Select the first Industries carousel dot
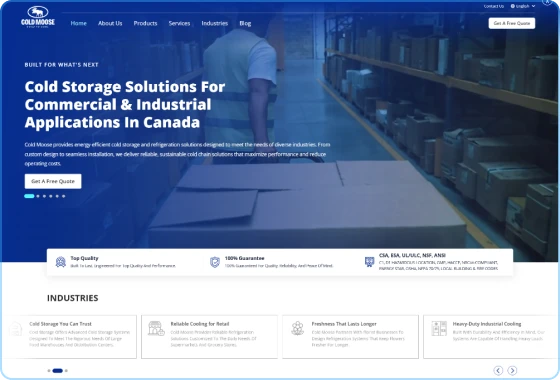Image resolution: width=560 pixels, height=380 pixels. [49, 371]
